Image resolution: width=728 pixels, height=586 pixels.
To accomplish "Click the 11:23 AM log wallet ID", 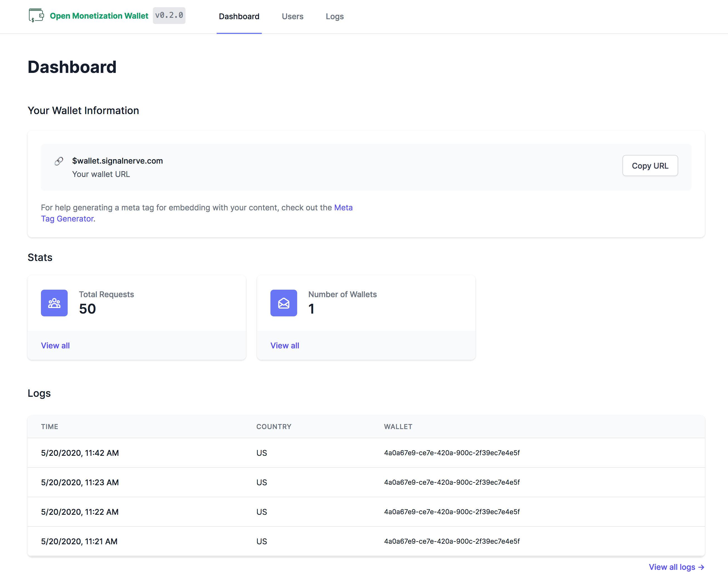I will tap(452, 482).
